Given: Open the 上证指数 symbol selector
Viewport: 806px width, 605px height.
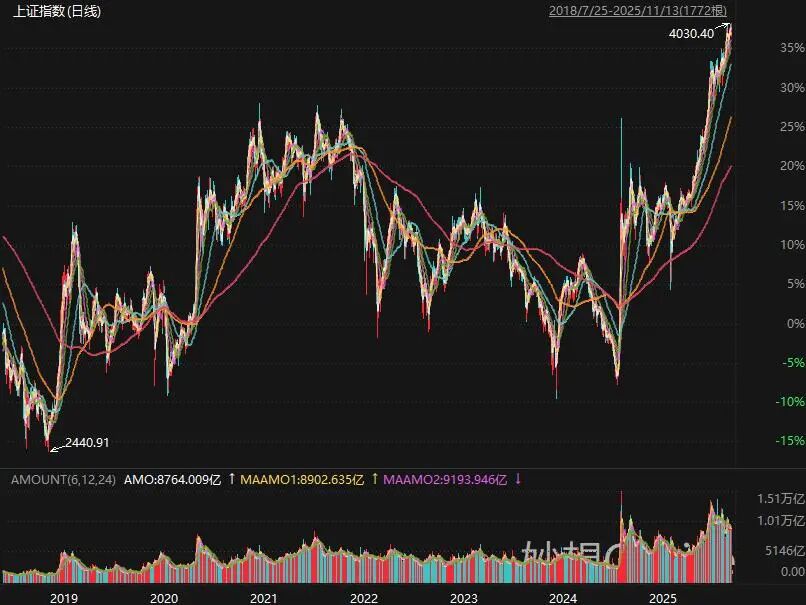Looking at the screenshot, I should click(x=40, y=12).
